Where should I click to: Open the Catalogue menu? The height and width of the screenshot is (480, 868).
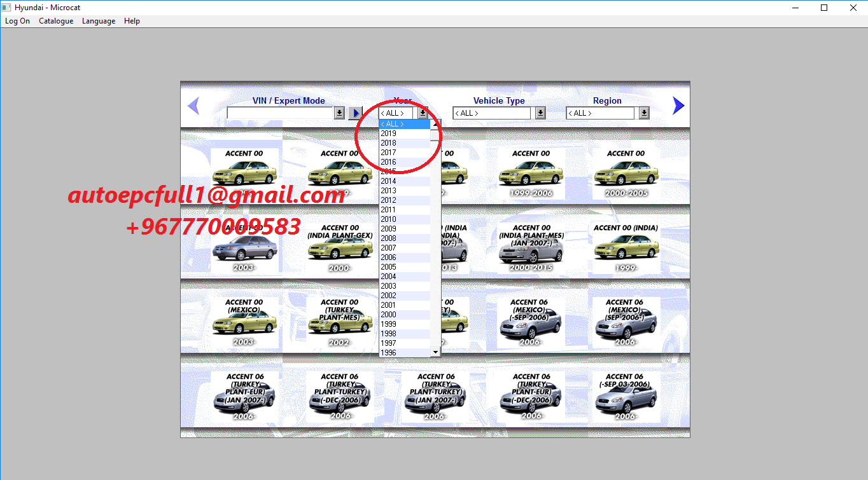(56, 21)
